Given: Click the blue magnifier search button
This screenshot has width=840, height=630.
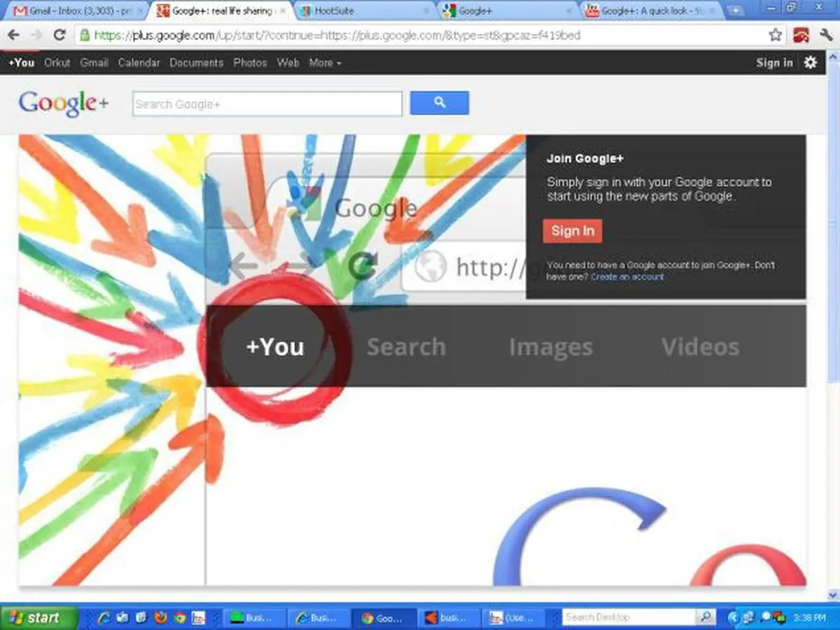Looking at the screenshot, I should point(440,103).
